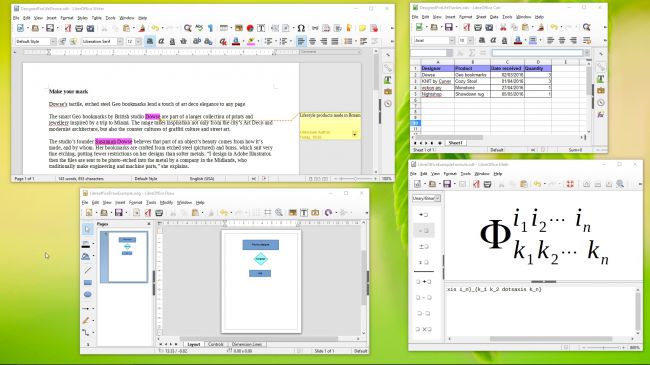The height and width of the screenshot is (365, 650).
Task: Click Insert Chart icon in Writer toolbar
Action: point(250,28)
